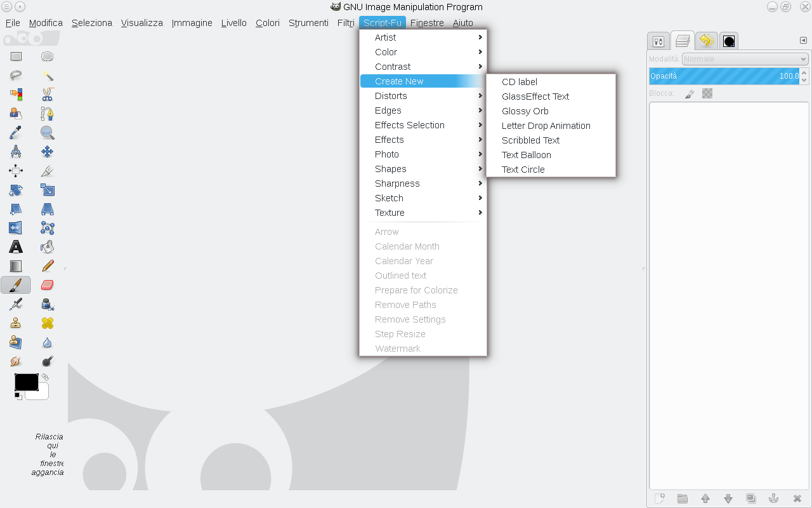The height and width of the screenshot is (508, 812).
Task: Raise the layer with up arrow
Action: pos(705,498)
